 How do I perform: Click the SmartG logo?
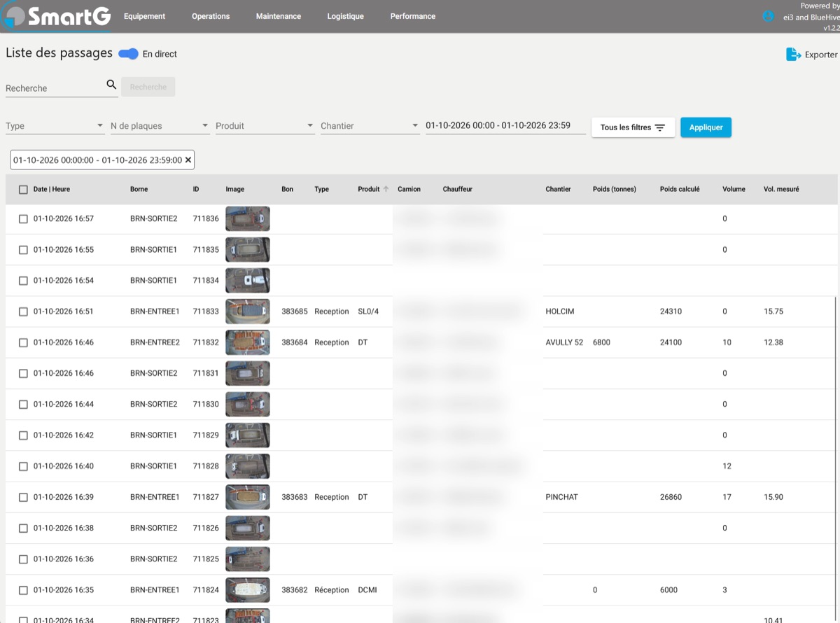coord(57,17)
